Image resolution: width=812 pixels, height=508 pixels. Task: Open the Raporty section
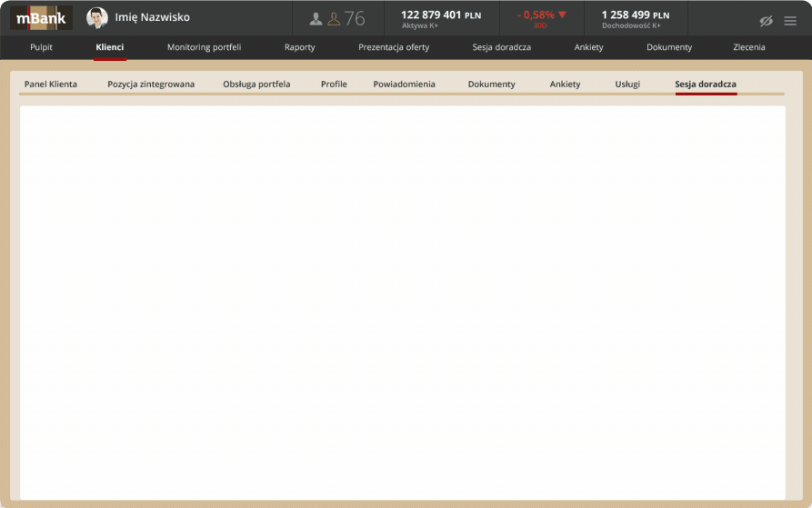click(x=299, y=47)
